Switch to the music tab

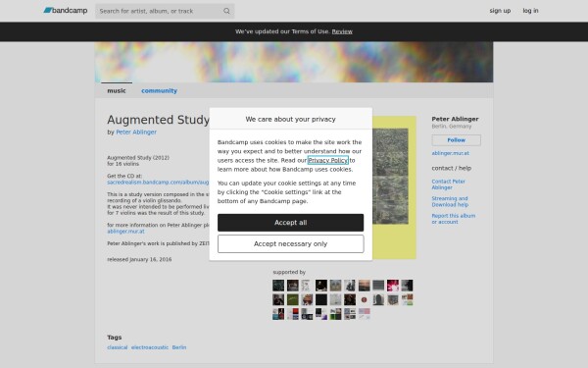tap(117, 90)
